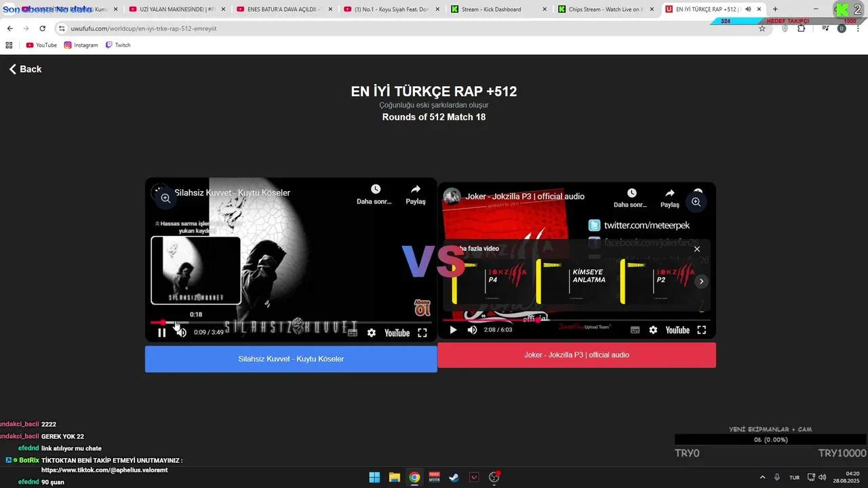Show next suggested videos with arrow
The height and width of the screenshot is (488, 868).
tap(701, 281)
